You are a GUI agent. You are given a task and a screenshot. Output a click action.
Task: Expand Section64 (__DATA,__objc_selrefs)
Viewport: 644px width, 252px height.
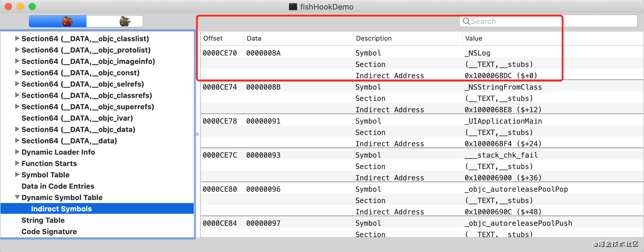click(17, 84)
